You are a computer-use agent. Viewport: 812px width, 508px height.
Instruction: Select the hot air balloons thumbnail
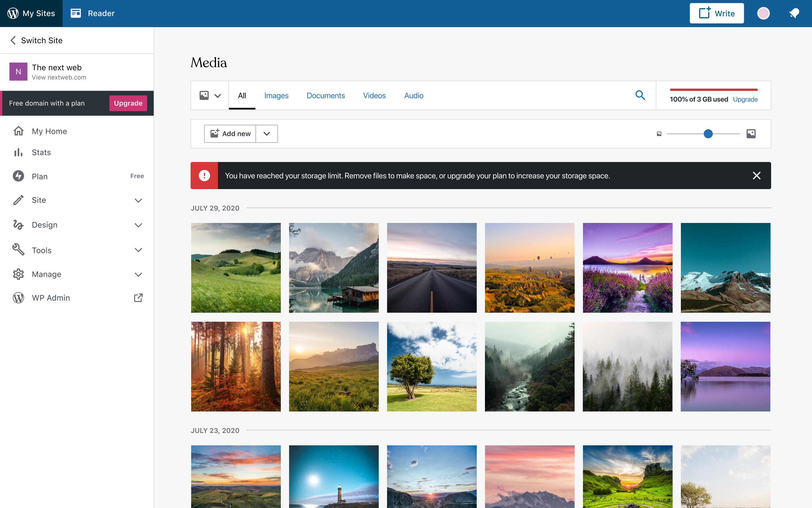tap(530, 268)
